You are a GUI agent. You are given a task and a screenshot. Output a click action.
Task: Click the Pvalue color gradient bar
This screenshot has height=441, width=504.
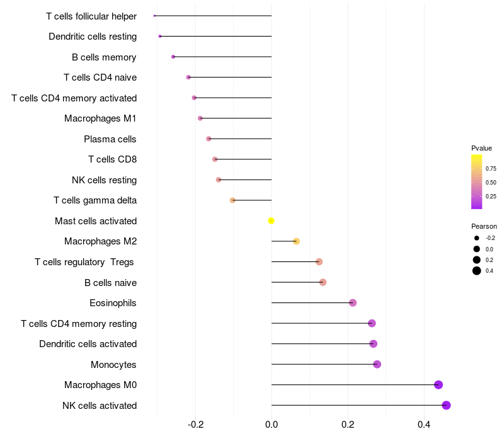point(477,181)
